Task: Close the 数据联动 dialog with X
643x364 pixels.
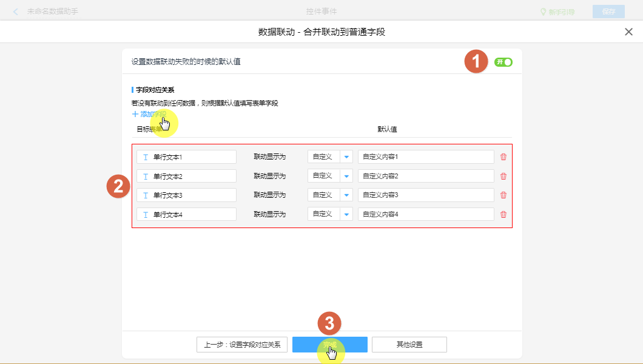Action: click(x=628, y=32)
